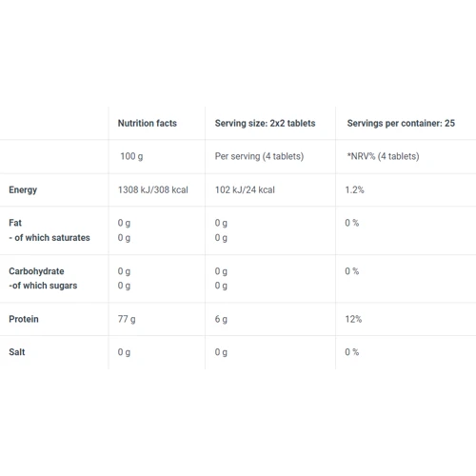Click the Per serving (4 tablets) cell

tap(259, 156)
